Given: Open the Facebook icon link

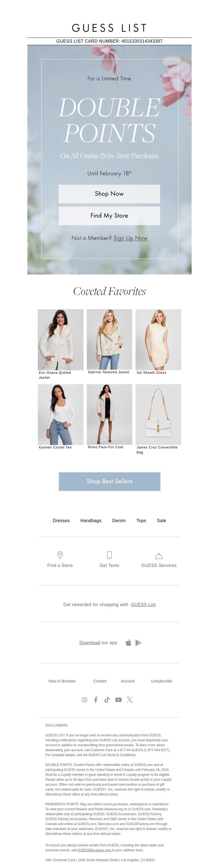Looking at the screenshot, I should [x=96, y=700].
